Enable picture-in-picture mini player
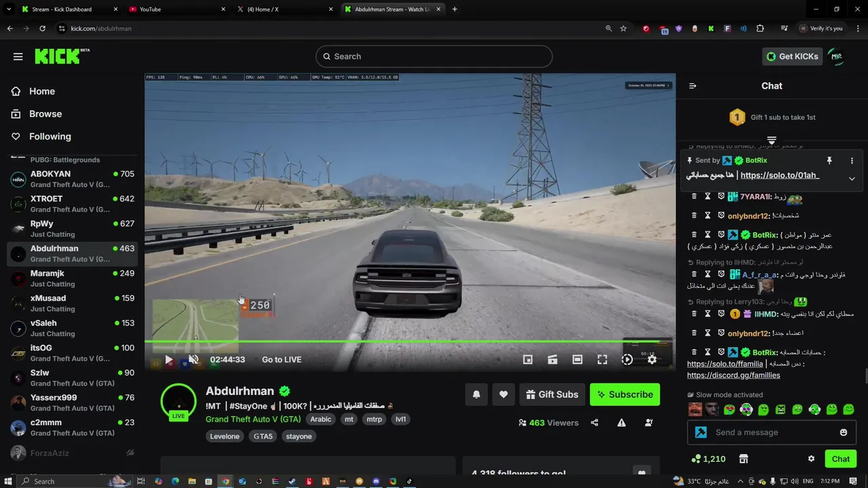868x488 pixels. [528, 360]
